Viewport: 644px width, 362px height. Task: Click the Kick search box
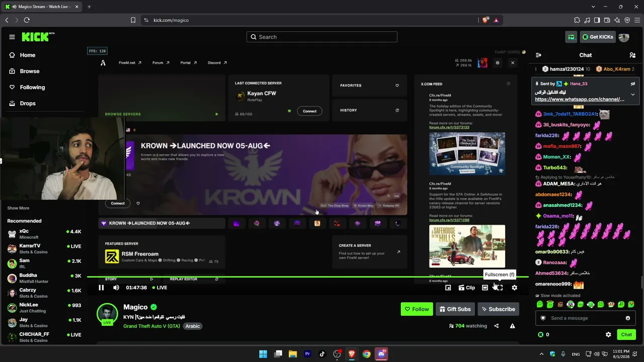click(x=322, y=37)
